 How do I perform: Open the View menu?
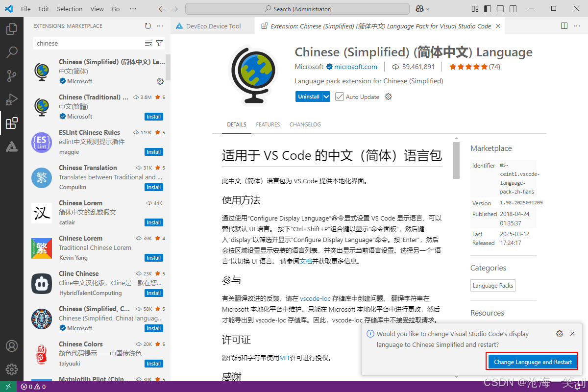pyautogui.click(x=97, y=9)
